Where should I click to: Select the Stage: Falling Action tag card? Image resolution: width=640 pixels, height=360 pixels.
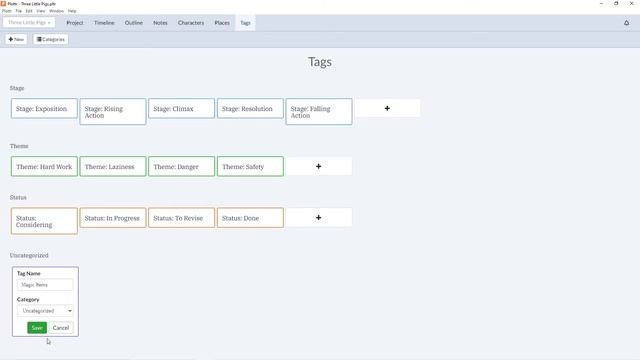(319, 111)
